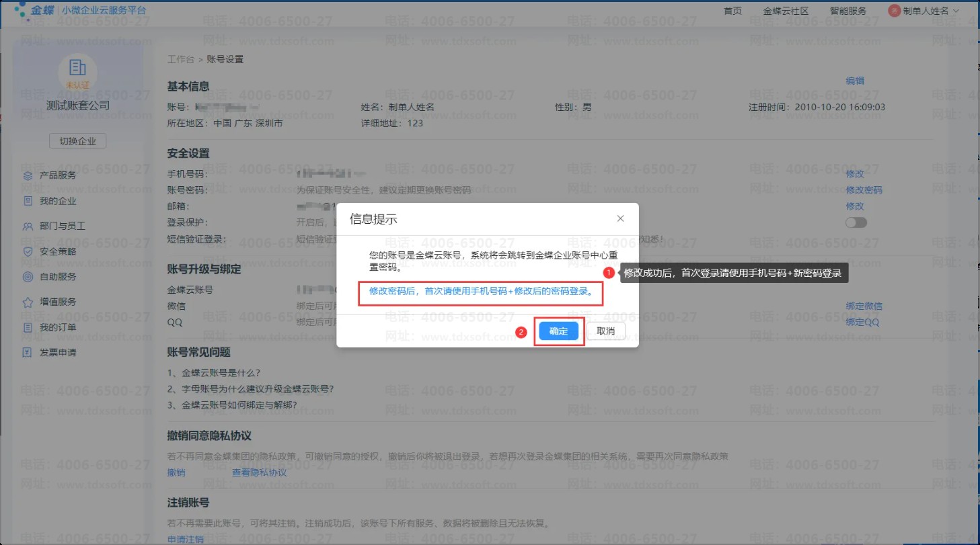Click the 安全策略 shield icon

28,251
